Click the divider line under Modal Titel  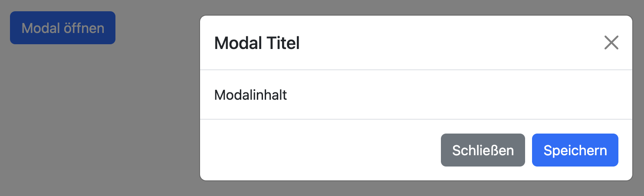tap(416, 69)
